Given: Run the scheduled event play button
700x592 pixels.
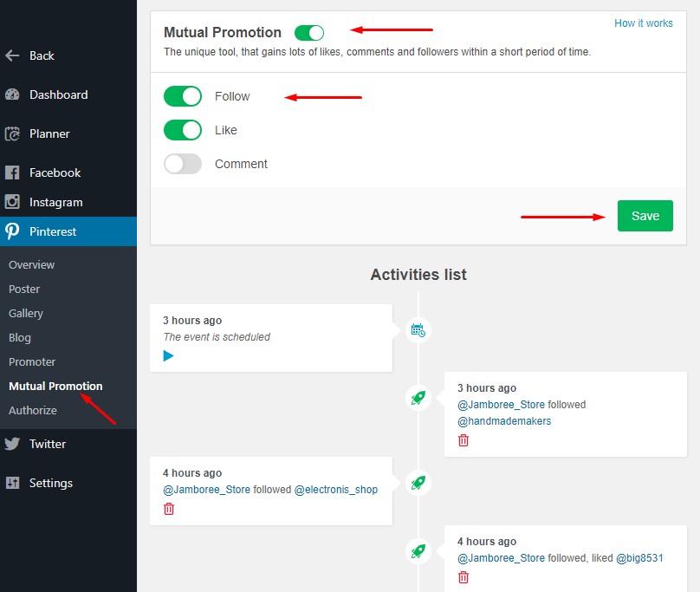Looking at the screenshot, I should tap(168, 355).
